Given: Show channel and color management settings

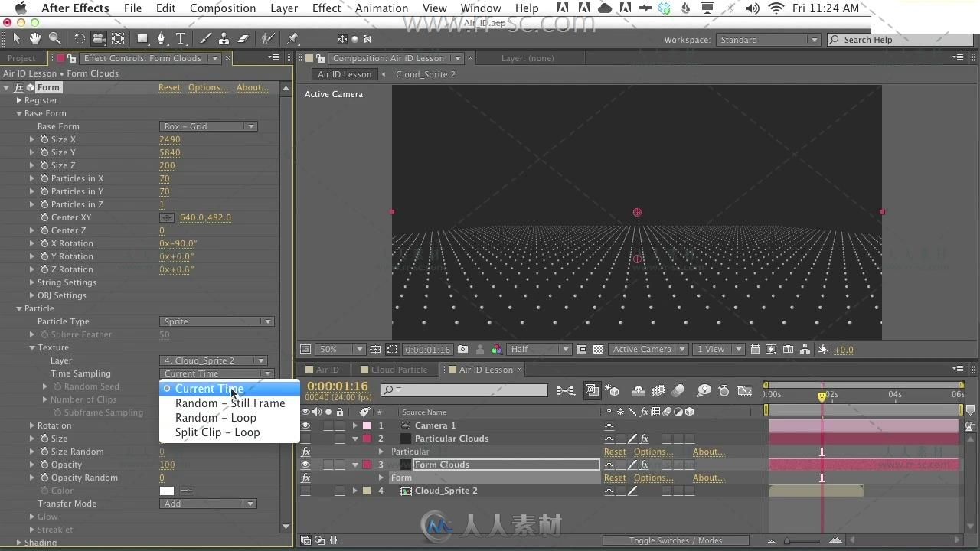Looking at the screenshot, I should [497, 349].
